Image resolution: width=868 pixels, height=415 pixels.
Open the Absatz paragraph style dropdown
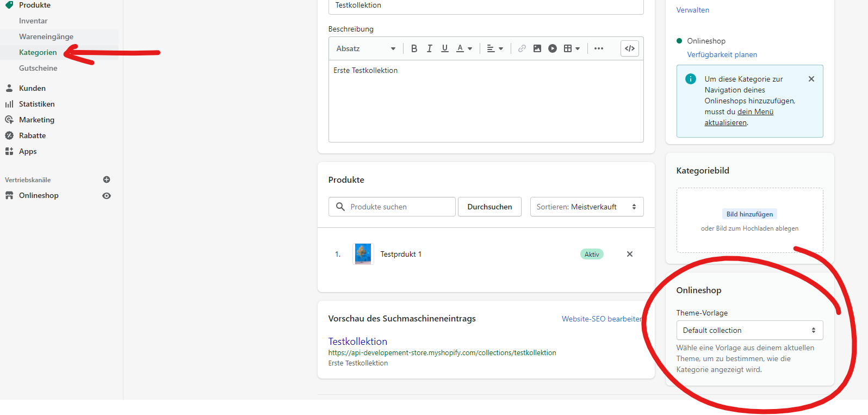point(365,48)
